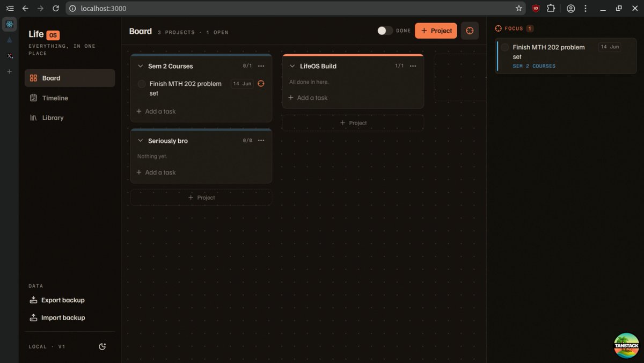Add a project below LifeOS Build
The height and width of the screenshot is (363, 644).
coord(353,123)
